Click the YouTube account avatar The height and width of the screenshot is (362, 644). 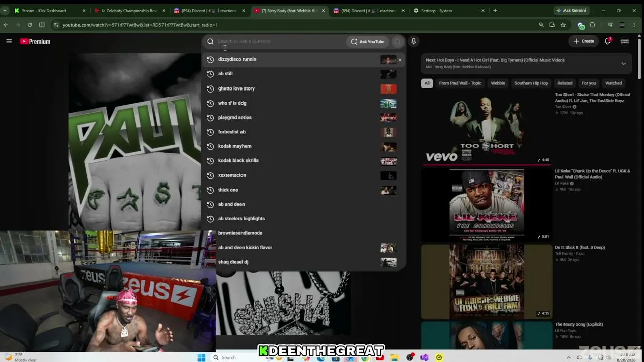point(625,41)
